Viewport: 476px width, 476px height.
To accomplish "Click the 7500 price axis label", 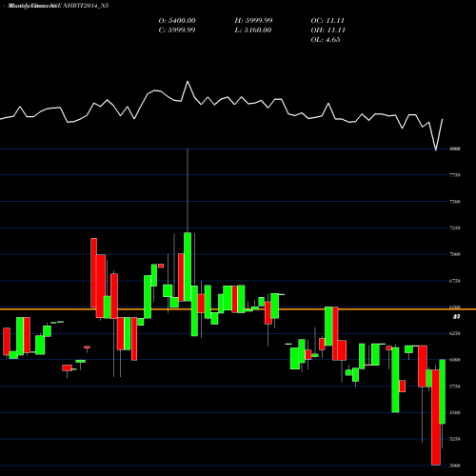I will click(455, 202).
